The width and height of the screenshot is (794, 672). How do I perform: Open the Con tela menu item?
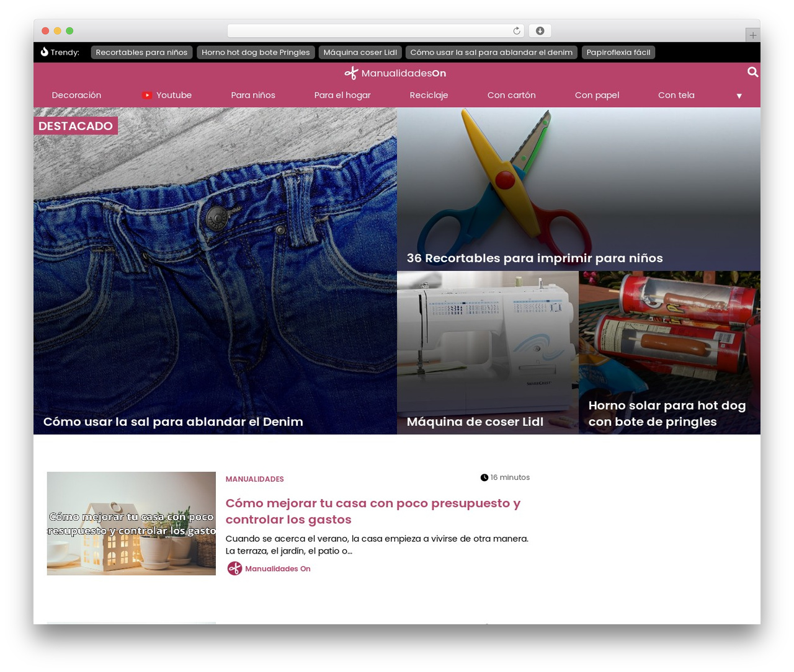click(x=676, y=95)
